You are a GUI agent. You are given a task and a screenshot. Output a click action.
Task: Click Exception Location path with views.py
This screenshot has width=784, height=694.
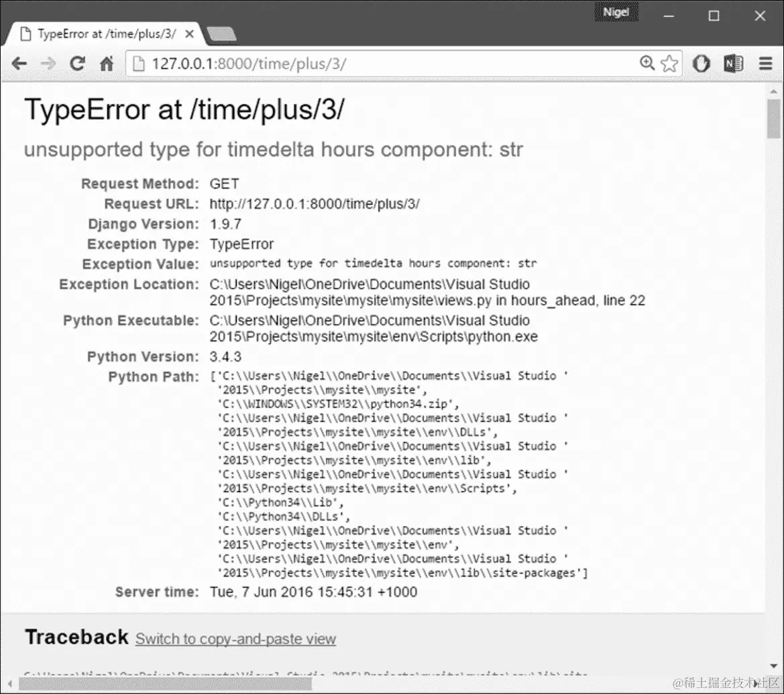(427, 292)
